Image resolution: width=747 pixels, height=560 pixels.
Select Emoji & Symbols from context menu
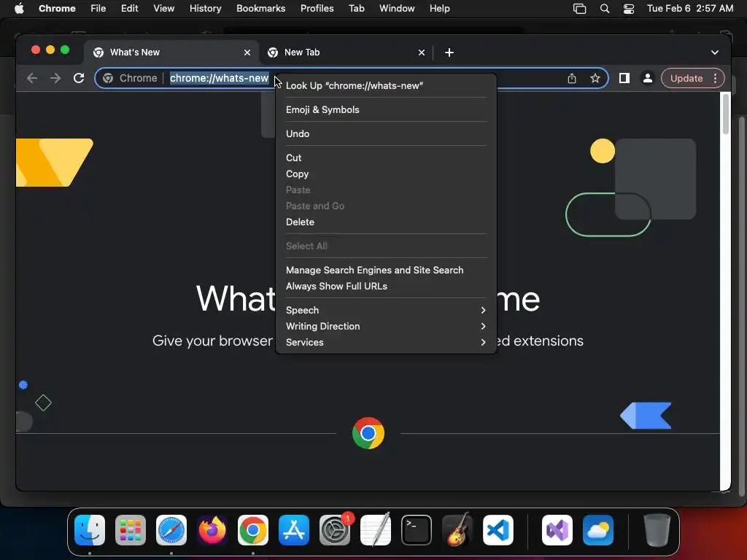point(386,109)
